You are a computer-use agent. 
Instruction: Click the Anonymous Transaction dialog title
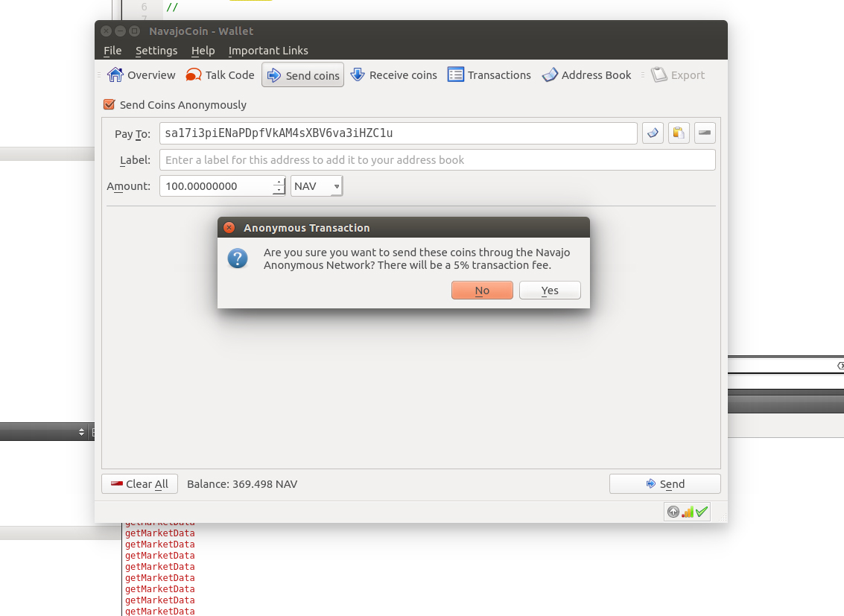(x=307, y=228)
